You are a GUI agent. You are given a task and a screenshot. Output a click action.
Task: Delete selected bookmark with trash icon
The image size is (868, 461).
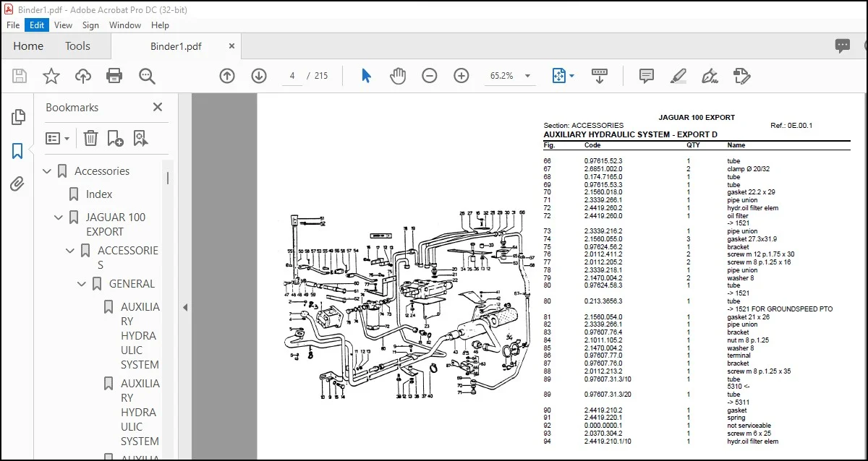pyautogui.click(x=90, y=138)
